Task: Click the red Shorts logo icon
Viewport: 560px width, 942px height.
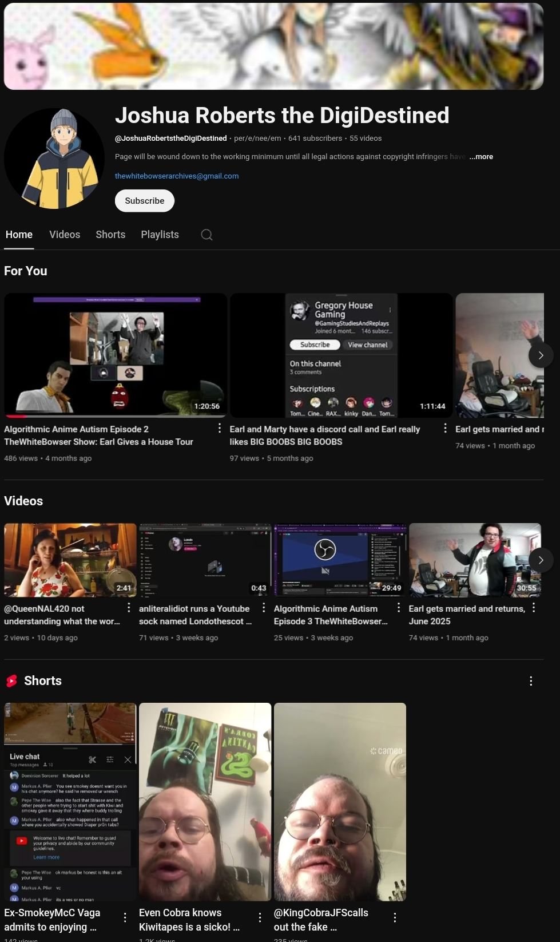Action: [11, 681]
